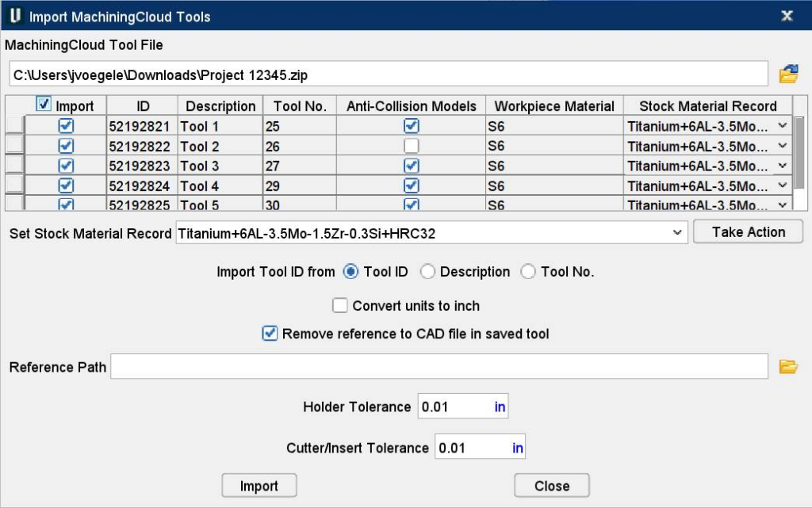Click the browse folder icon for MachiningCloud Tool File
Screen dimensions: 812x508
coord(789,74)
